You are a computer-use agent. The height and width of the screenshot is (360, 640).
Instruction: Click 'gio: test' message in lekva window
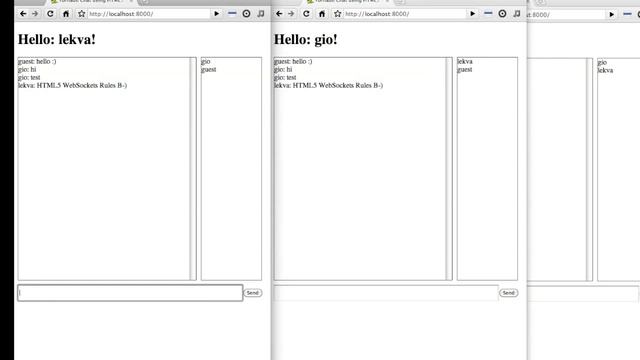tap(29, 78)
